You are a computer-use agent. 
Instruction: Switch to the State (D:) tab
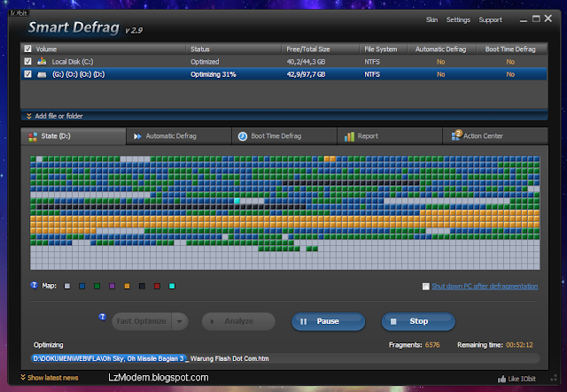coord(74,136)
